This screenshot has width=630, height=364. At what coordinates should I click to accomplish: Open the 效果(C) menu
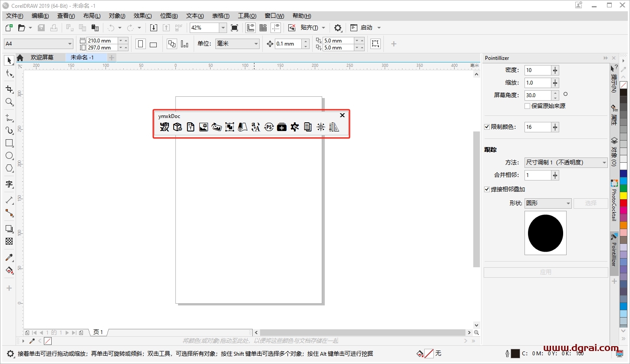(142, 16)
